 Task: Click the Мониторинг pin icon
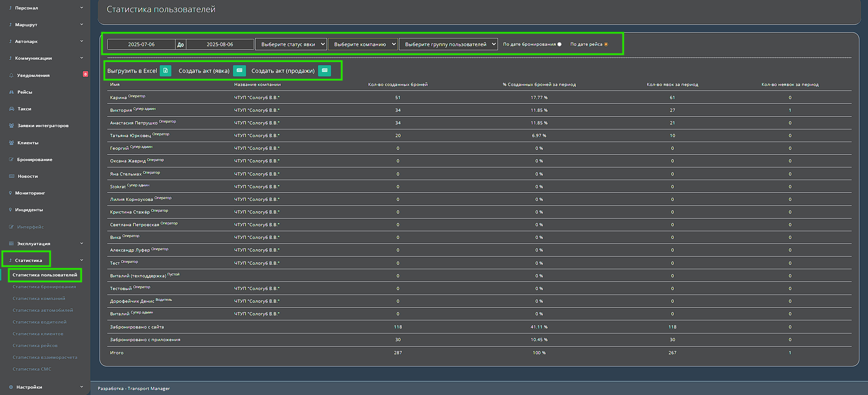click(10, 193)
